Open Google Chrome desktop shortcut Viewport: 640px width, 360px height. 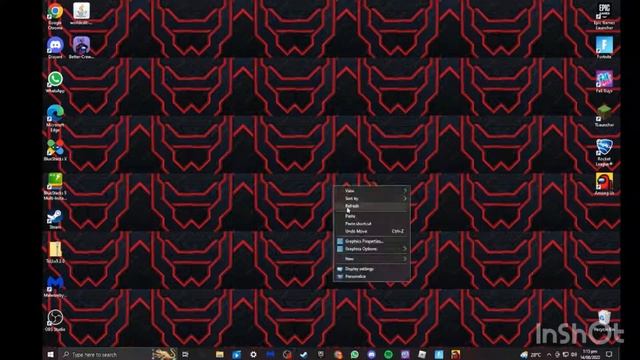pyautogui.click(x=55, y=16)
